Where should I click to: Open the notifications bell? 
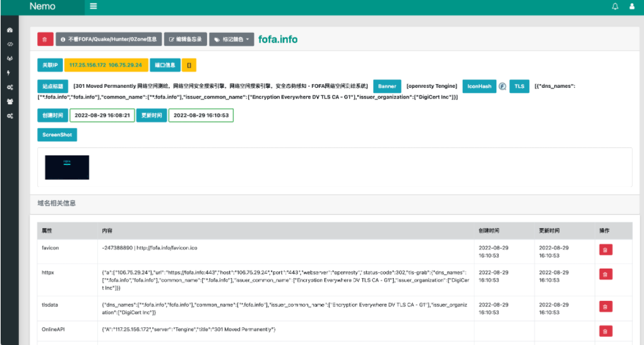click(615, 6)
